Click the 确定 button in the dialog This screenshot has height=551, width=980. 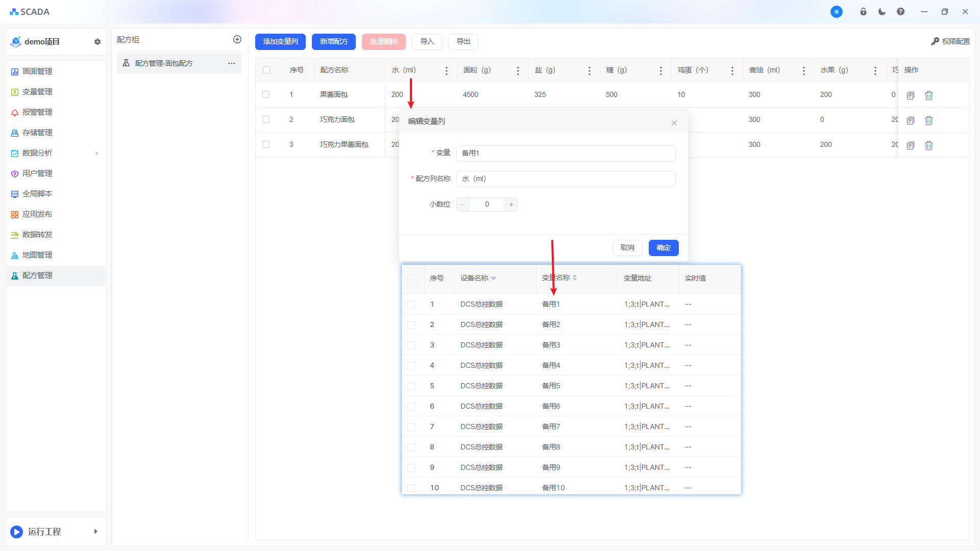click(663, 248)
